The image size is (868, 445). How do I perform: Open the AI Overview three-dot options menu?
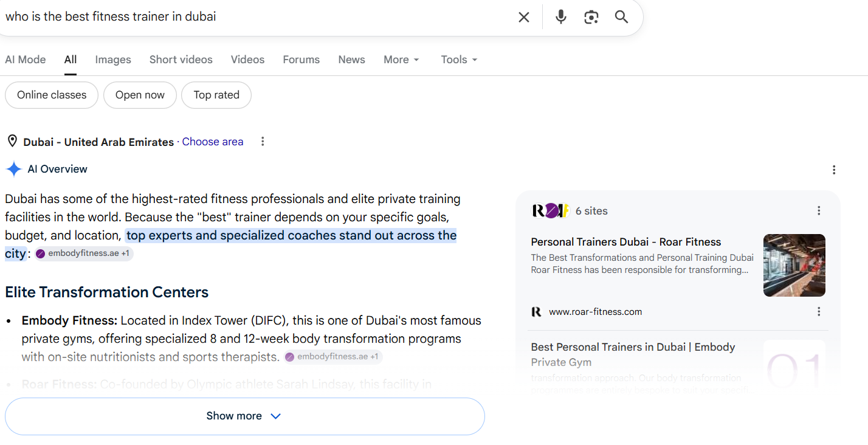coord(834,170)
